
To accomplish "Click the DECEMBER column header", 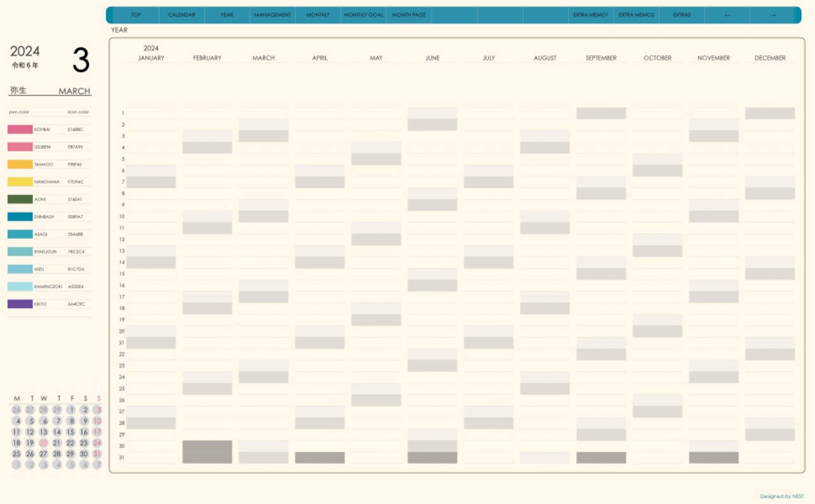I will (770, 58).
